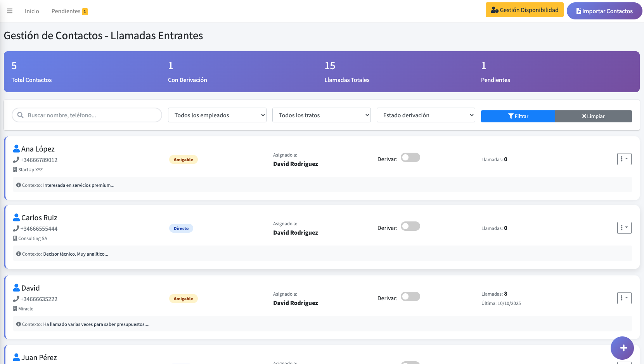644x364 pixels.
Task: Click the info icon on Ana López's context
Action: point(18,185)
